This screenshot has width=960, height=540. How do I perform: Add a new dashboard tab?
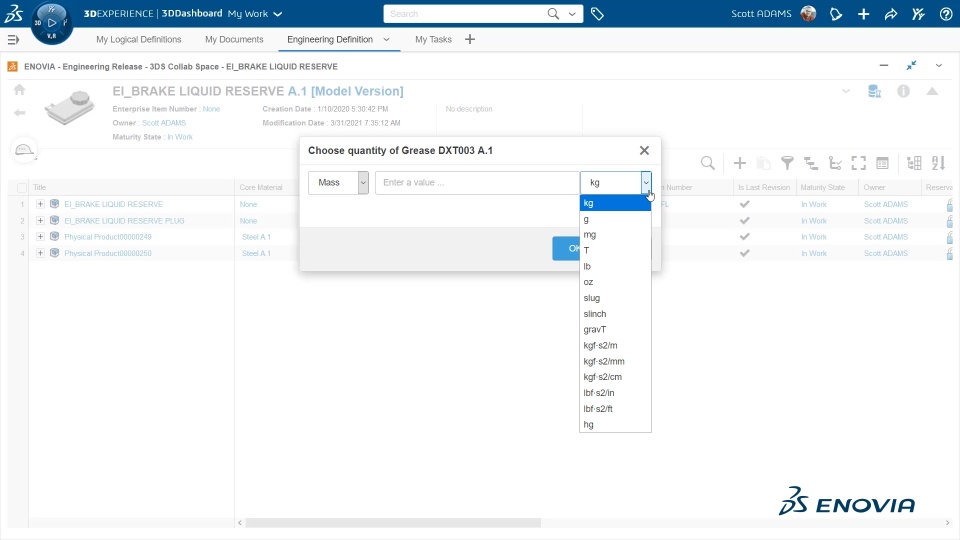pyautogui.click(x=470, y=39)
